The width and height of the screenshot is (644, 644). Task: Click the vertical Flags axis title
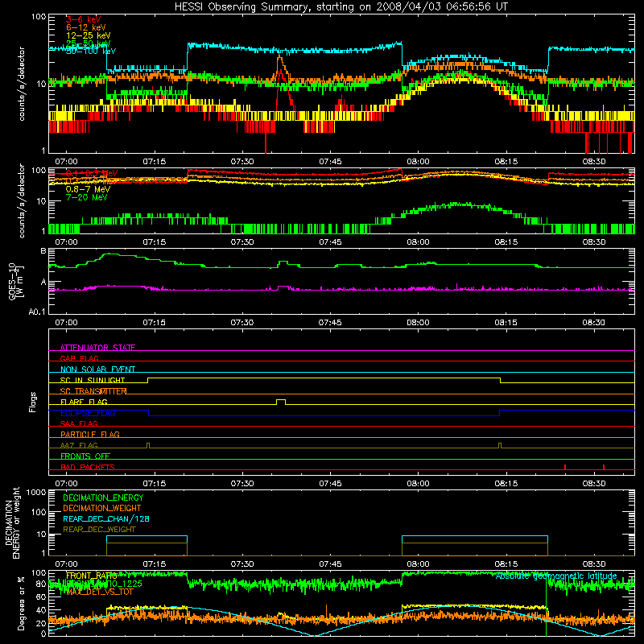click(33, 402)
